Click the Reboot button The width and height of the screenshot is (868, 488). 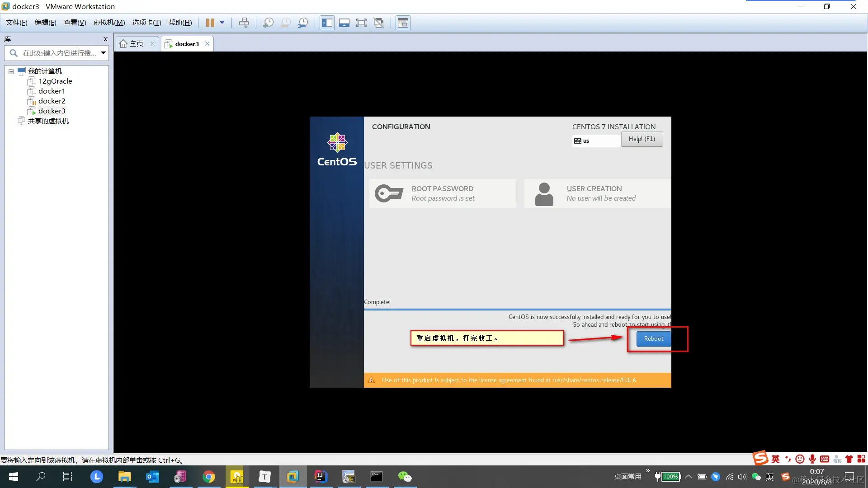pyautogui.click(x=653, y=338)
